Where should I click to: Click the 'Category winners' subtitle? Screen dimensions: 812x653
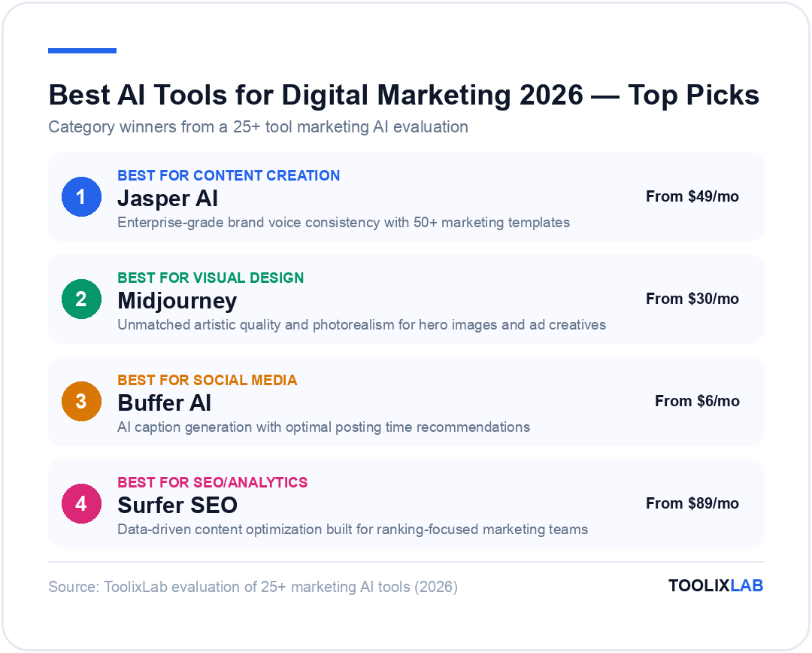[258, 127]
